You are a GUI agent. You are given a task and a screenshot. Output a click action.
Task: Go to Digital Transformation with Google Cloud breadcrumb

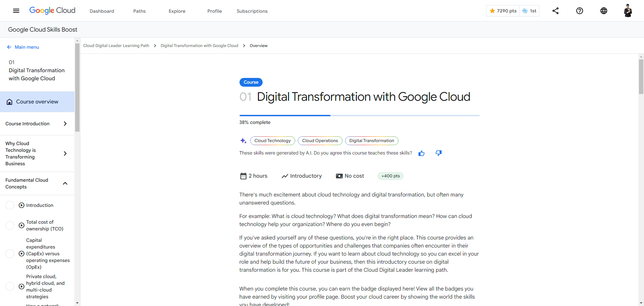(x=199, y=46)
